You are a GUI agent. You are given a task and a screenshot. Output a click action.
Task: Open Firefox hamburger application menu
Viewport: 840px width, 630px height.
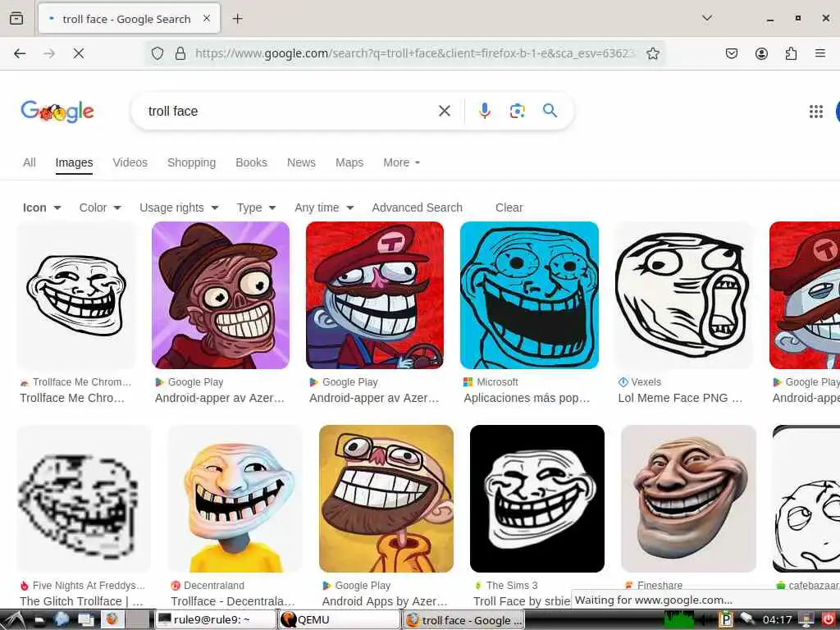point(819,53)
